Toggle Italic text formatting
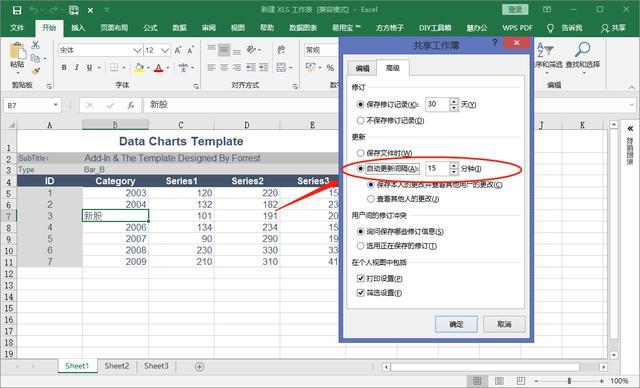 pos(77,68)
